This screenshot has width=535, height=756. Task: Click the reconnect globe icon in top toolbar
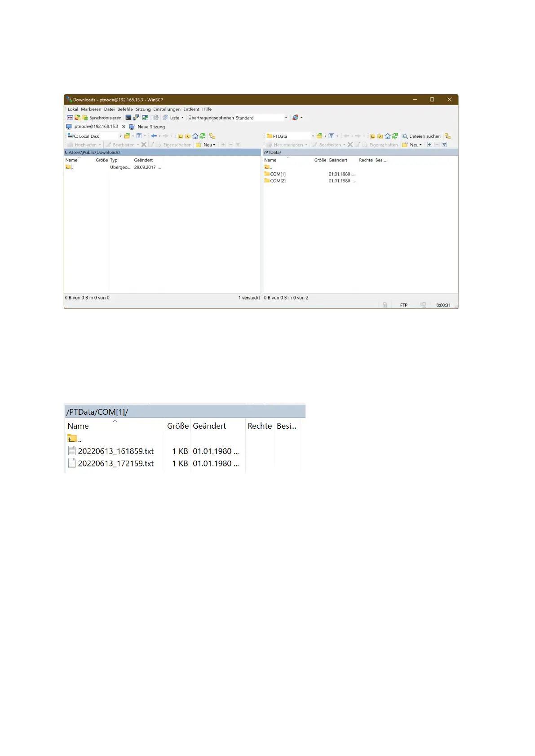coord(295,118)
